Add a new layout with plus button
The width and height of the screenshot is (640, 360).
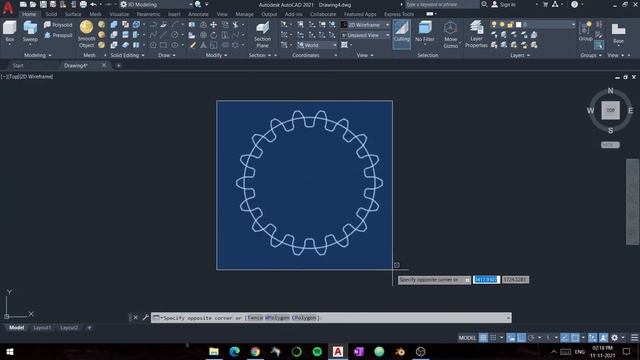89,327
